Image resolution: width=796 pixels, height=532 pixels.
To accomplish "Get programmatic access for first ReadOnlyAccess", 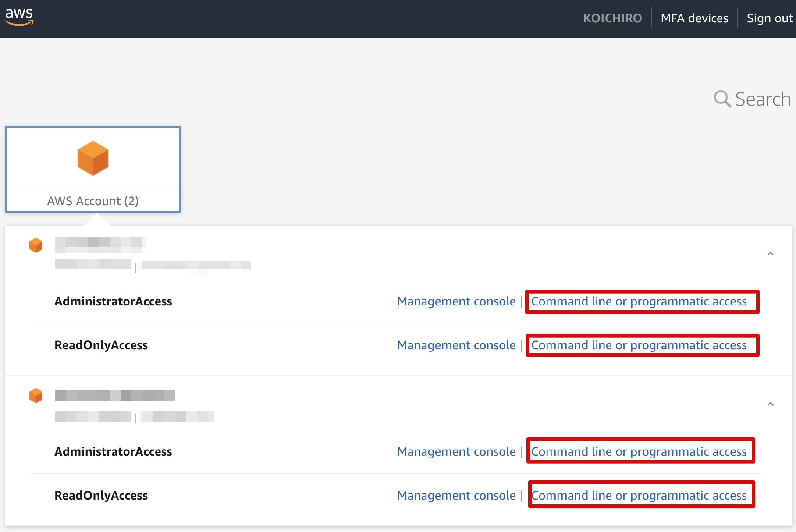I will click(x=639, y=345).
